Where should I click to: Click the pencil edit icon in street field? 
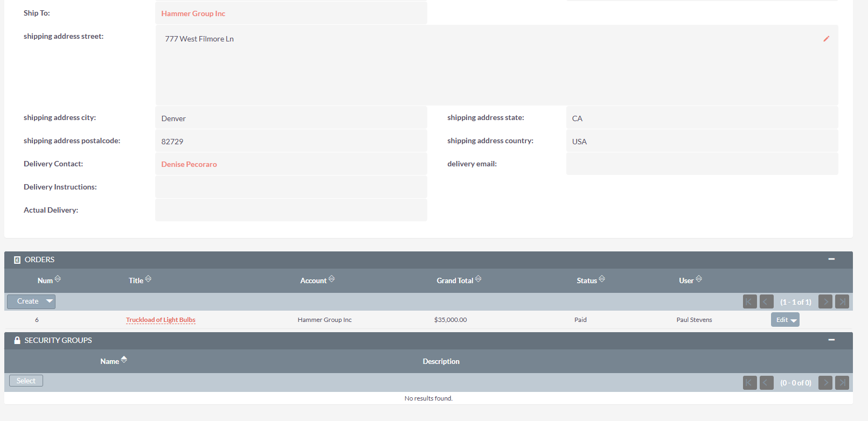coord(826,39)
